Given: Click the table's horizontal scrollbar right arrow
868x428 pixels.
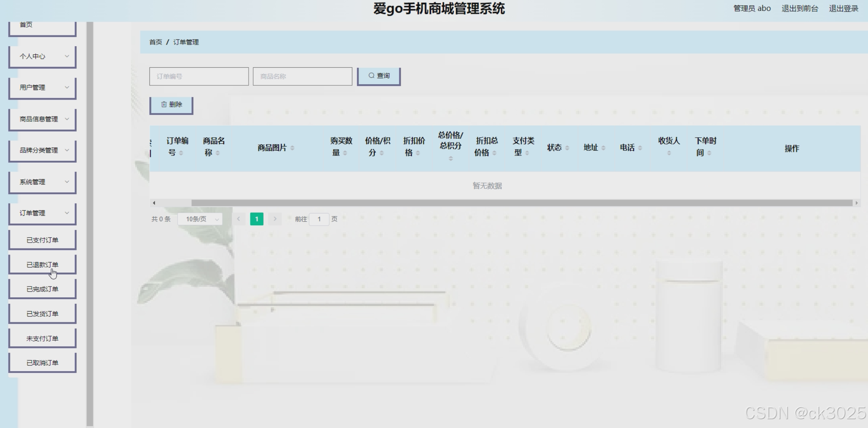Looking at the screenshot, I should coord(856,203).
